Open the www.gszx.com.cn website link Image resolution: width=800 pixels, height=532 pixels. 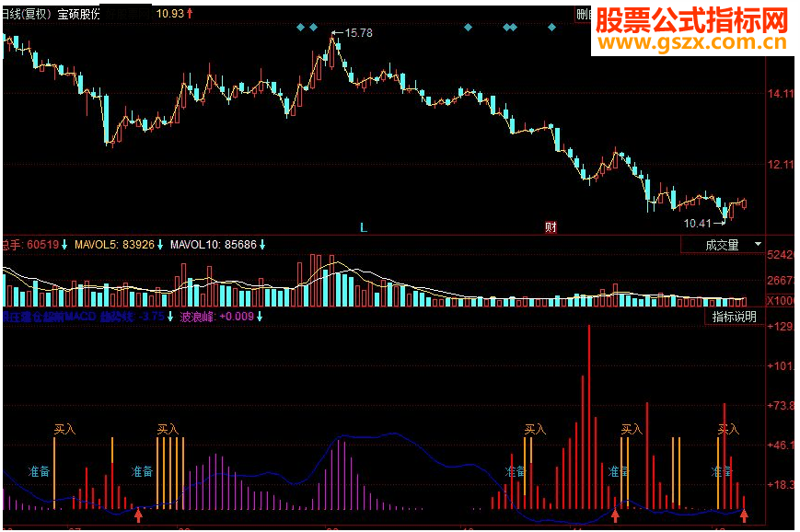pos(695,41)
